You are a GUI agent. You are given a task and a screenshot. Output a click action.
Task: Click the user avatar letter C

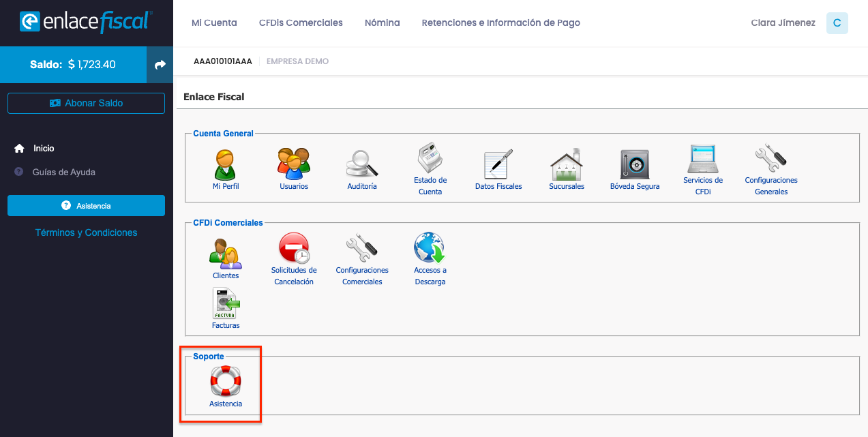pyautogui.click(x=837, y=23)
